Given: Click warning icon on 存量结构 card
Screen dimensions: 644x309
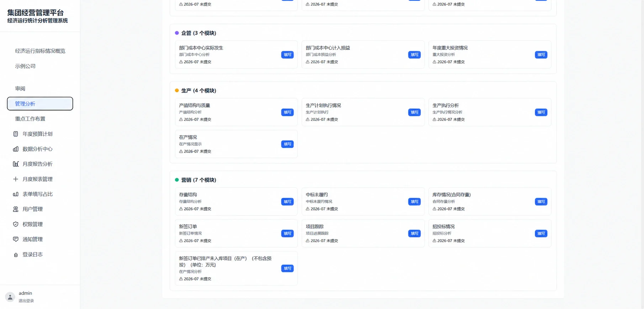Looking at the screenshot, I should pyautogui.click(x=181, y=209).
